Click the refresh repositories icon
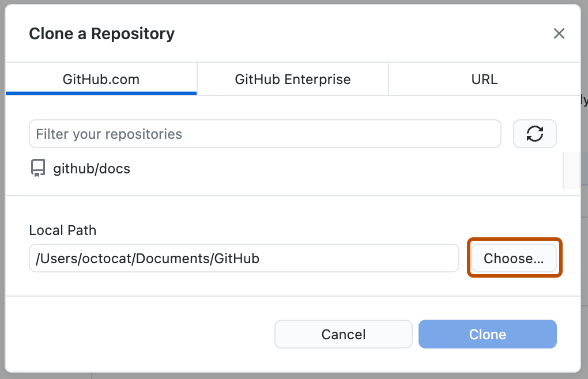Screen dimensions: 588x379 point(534,133)
